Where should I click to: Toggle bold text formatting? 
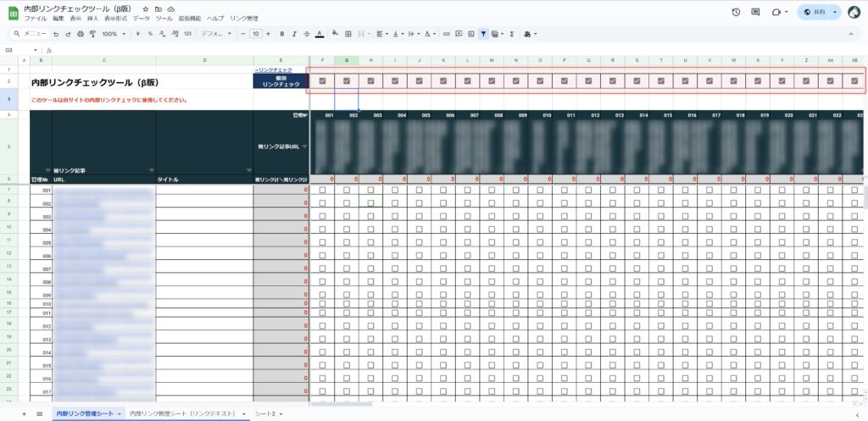(281, 34)
